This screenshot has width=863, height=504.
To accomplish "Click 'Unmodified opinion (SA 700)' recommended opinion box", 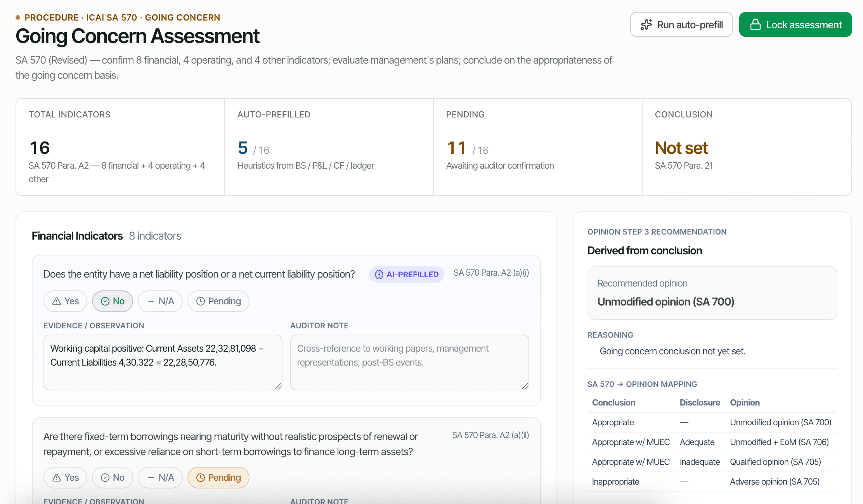I will pos(712,293).
